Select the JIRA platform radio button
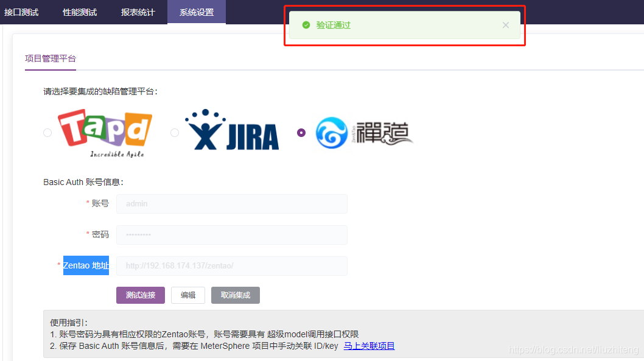This screenshot has height=361, width=644. [x=175, y=133]
